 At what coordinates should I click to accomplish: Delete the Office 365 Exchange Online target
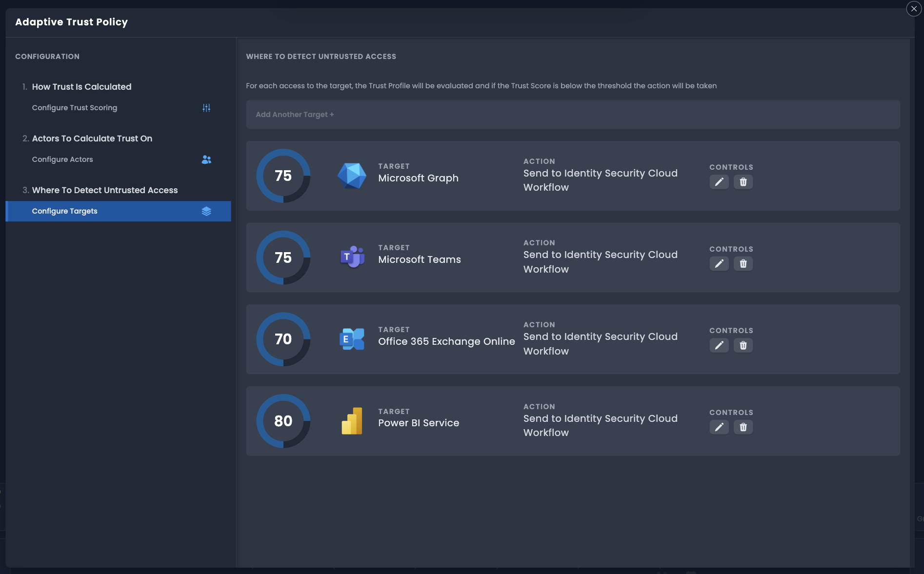[743, 345]
